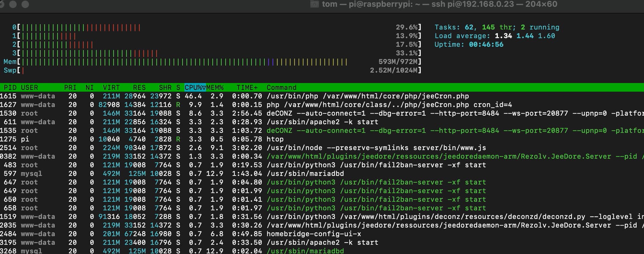Sort by the VIRT column header

pos(111,87)
